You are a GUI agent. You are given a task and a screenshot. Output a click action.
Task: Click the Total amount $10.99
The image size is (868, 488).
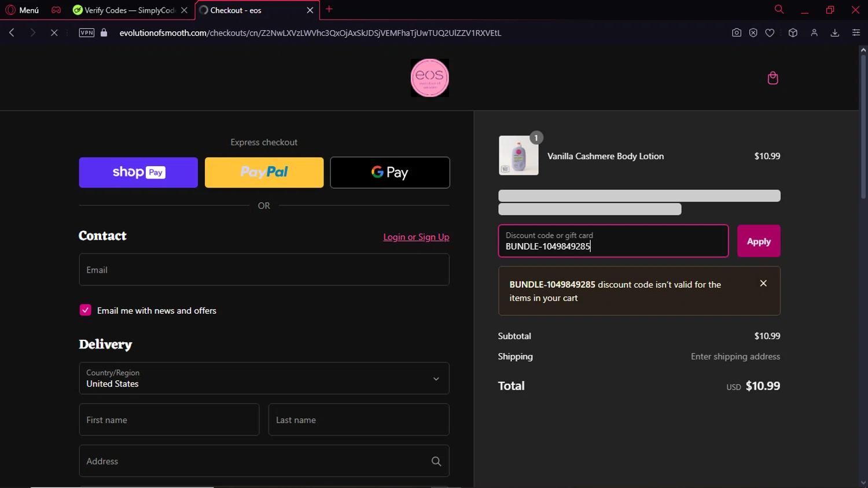pos(763,386)
